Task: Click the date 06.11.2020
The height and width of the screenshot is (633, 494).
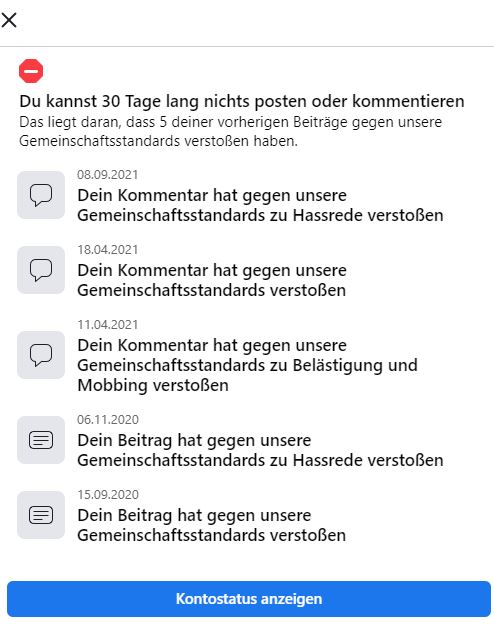Action: pos(108,420)
